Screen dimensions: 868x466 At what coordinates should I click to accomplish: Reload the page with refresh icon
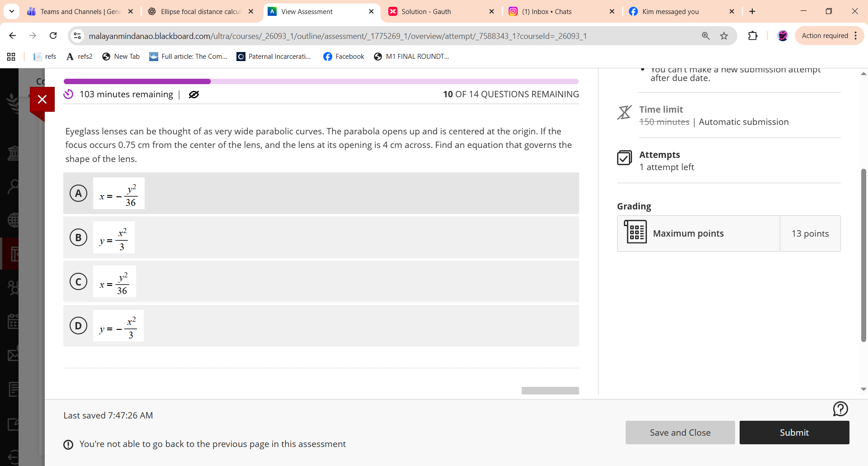click(x=53, y=36)
